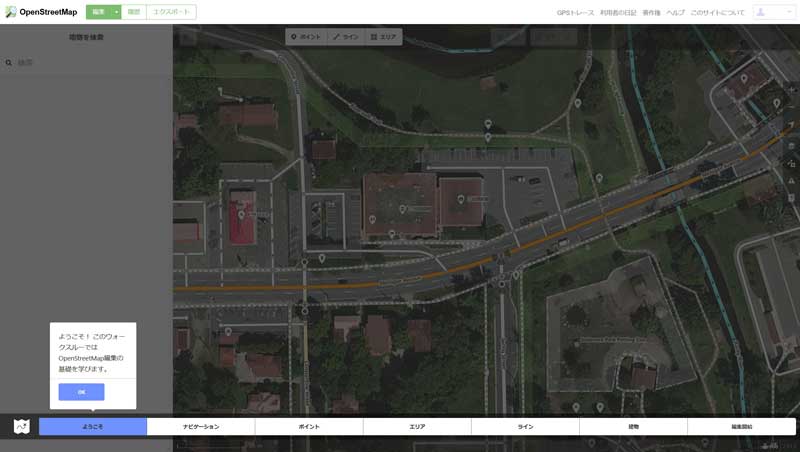Open the GPSトレース link
The image size is (800, 452).
pyautogui.click(x=575, y=12)
